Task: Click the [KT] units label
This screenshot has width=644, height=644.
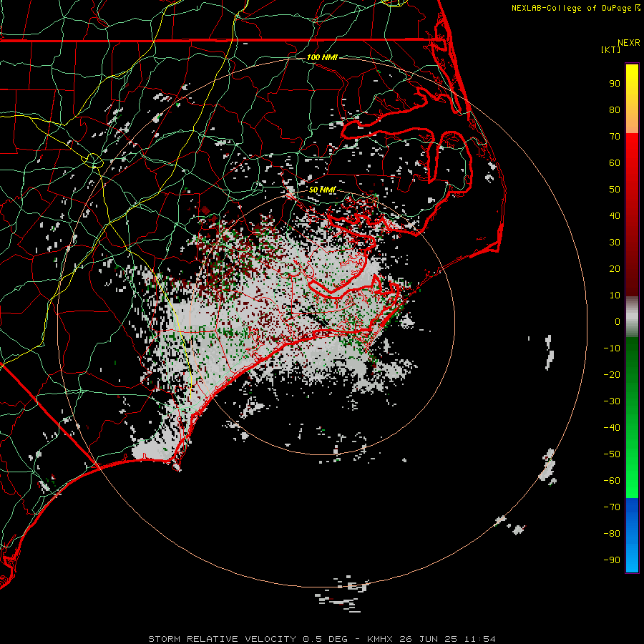Action: tap(610, 49)
